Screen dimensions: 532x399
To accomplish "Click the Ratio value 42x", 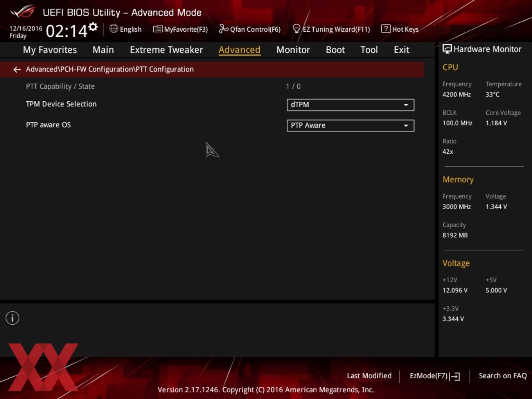I will (x=448, y=151).
